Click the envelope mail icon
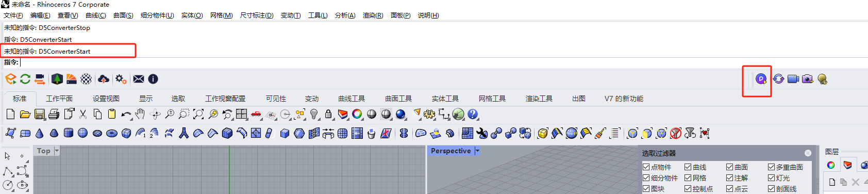868x194 pixels. (139, 79)
